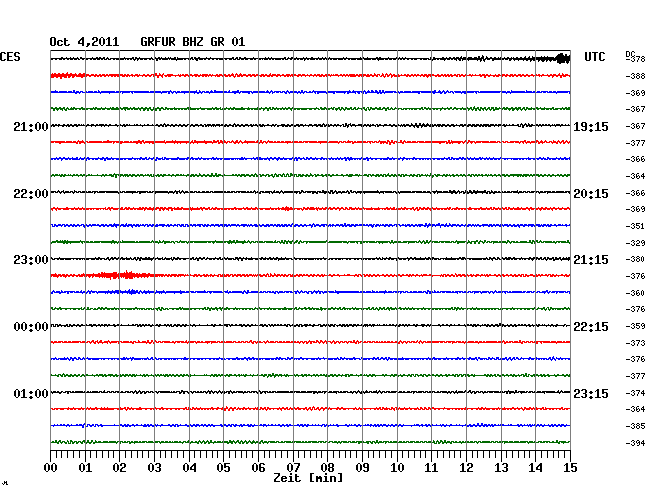Select the '01:00' local time label
650x494 pixels.
[x=31, y=394]
